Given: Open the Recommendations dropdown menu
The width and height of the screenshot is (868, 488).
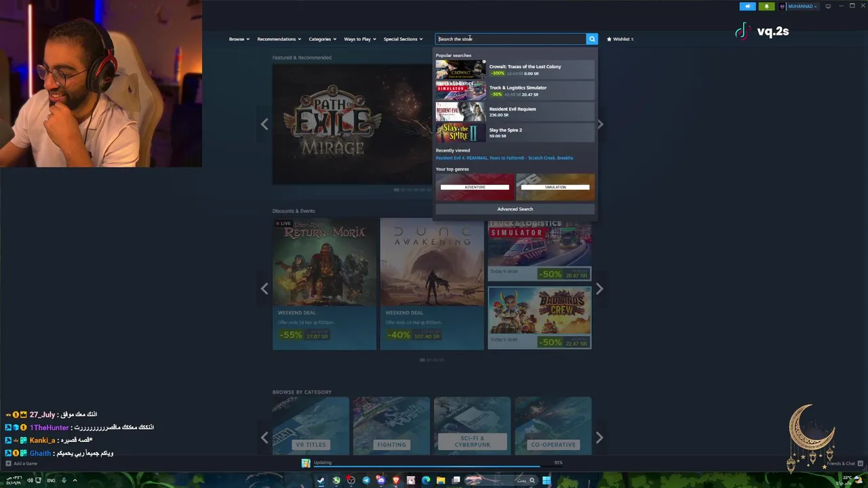Looking at the screenshot, I should point(279,39).
